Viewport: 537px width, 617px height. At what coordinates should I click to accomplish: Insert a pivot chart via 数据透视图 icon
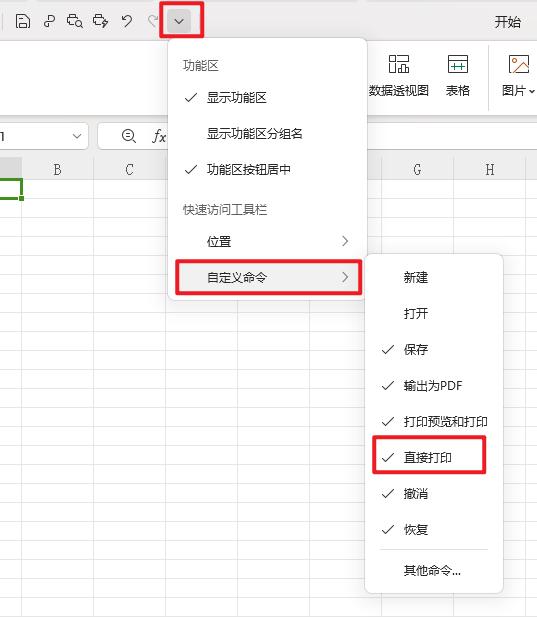click(399, 76)
